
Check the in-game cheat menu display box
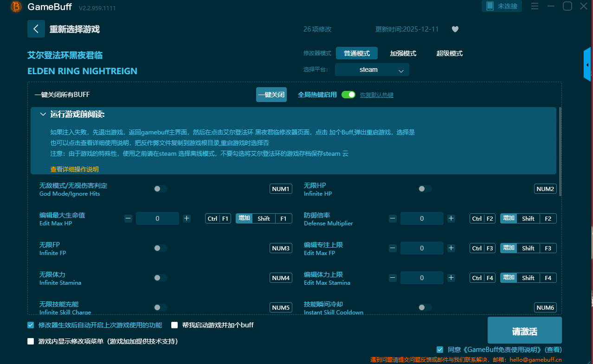click(31, 341)
